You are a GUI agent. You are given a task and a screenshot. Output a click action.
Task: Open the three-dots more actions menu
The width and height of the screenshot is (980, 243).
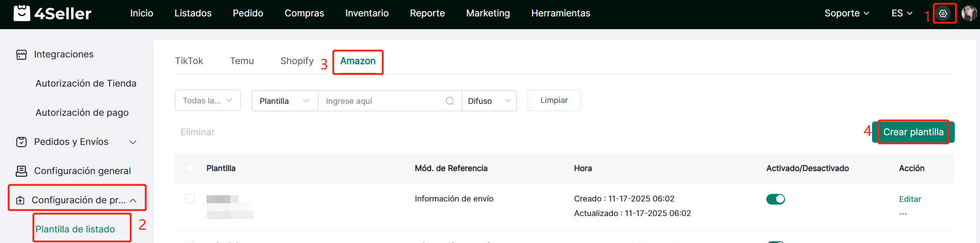(903, 214)
